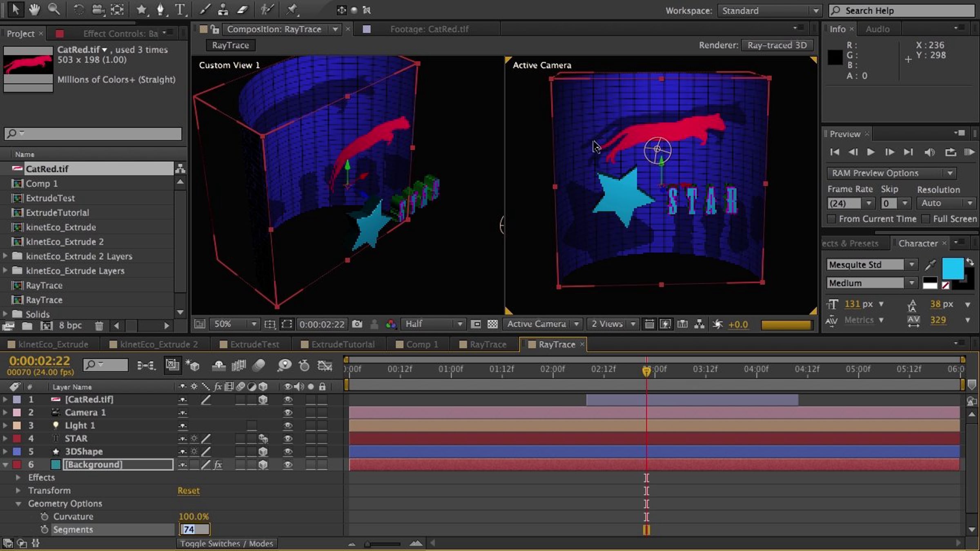The height and width of the screenshot is (551, 980).
Task: Click the trash icon in Project panel
Action: tap(99, 326)
